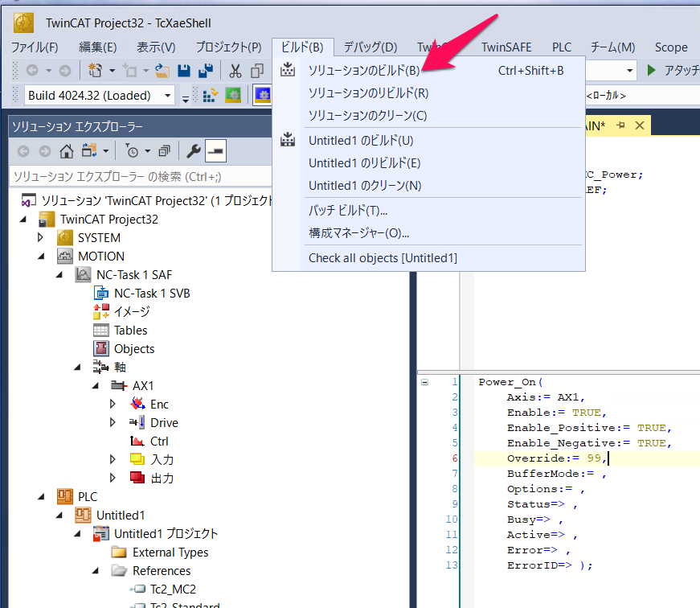This screenshot has height=608, width=700.
Task: Click the New Project toolbar icon
Action: (95, 70)
